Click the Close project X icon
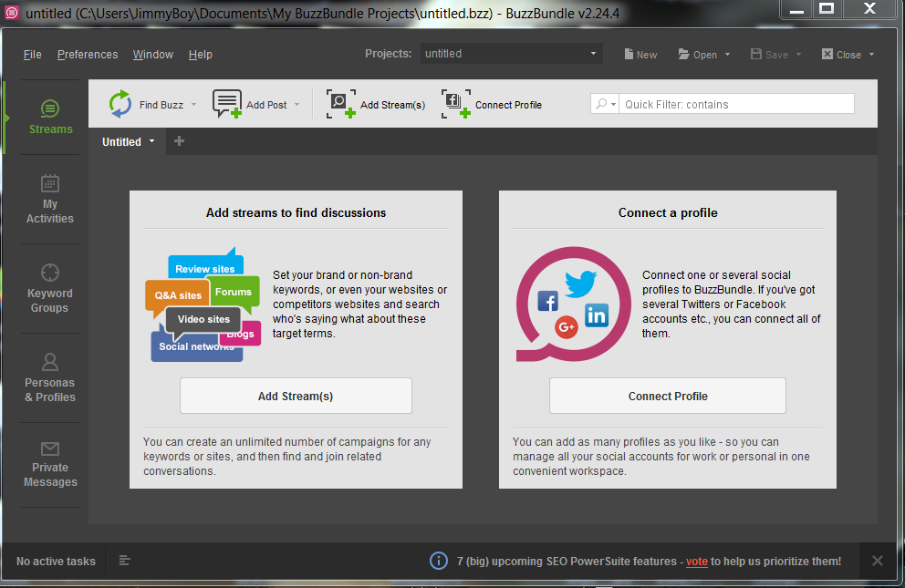 (x=827, y=54)
